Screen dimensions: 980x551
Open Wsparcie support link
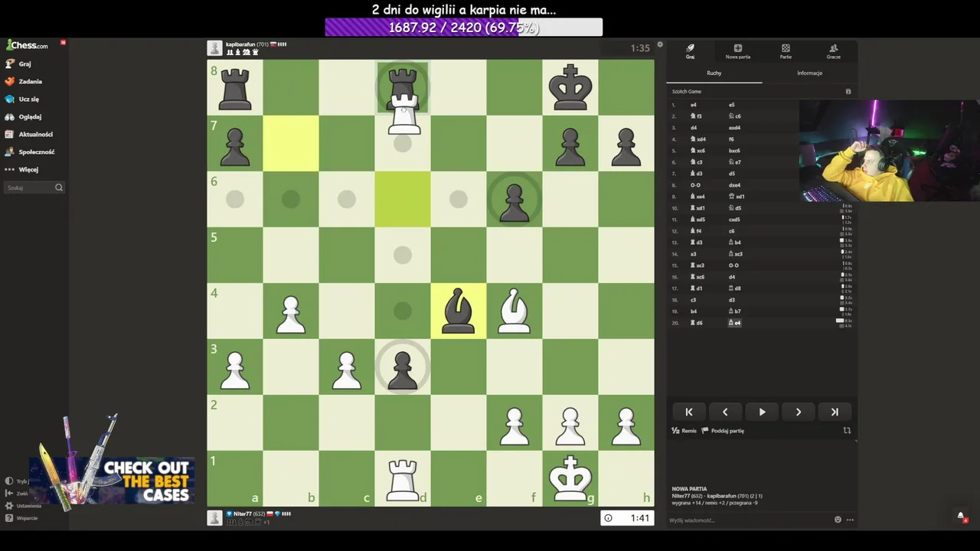(21, 518)
